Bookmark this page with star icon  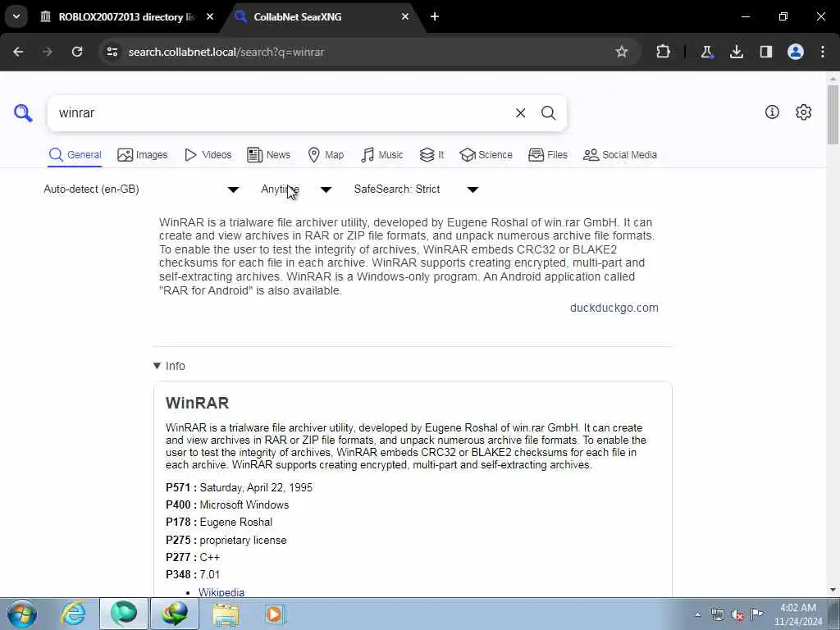pos(622,52)
